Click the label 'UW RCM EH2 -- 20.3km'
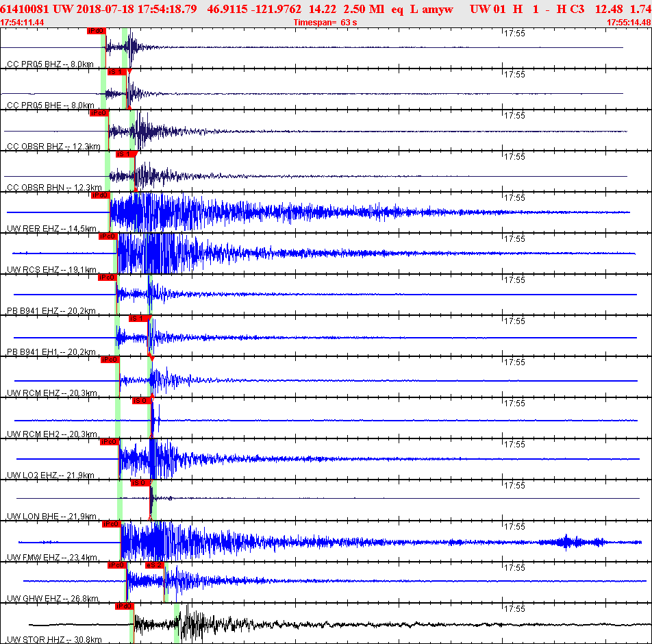 tap(52, 434)
